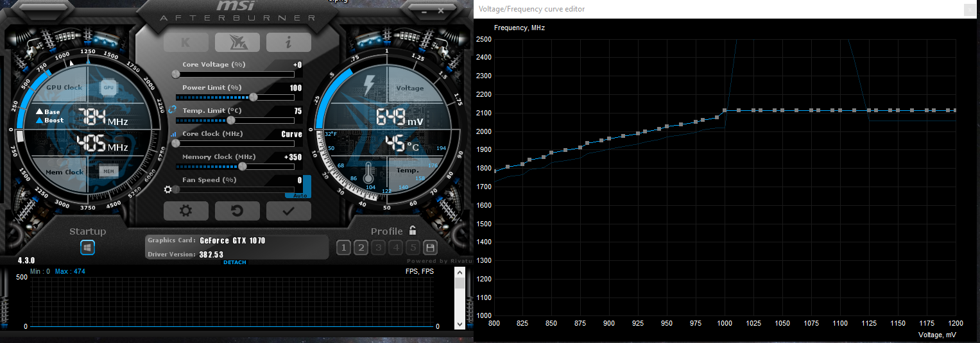Click the 'Frequency, MHz' axis label
Image resolution: width=980 pixels, height=343 pixels.
point(519,28)
